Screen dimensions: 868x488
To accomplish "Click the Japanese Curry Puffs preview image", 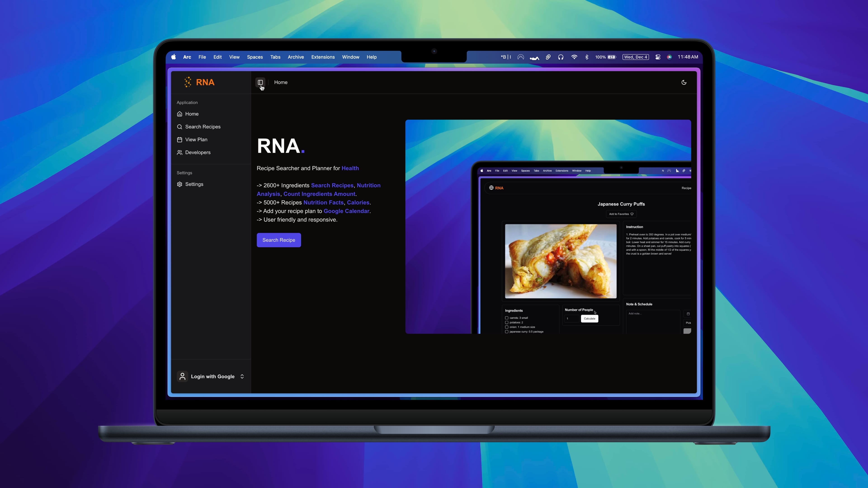I will tap(560, 261).
